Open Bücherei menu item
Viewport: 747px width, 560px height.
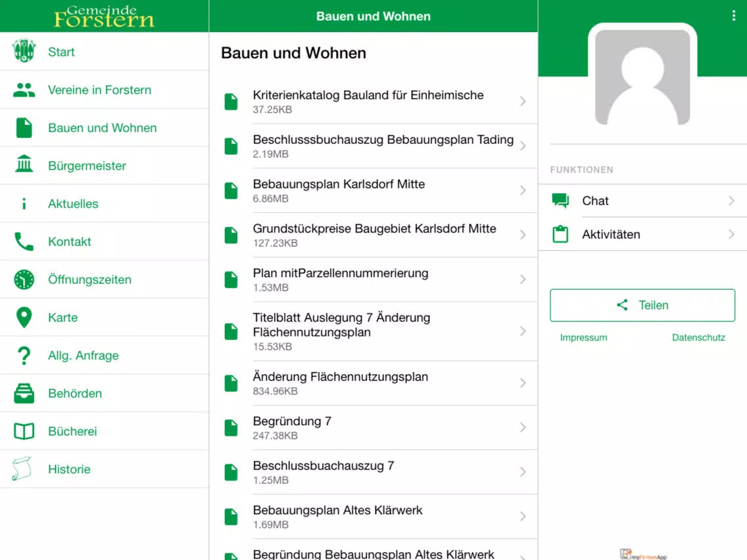(105, 431)
